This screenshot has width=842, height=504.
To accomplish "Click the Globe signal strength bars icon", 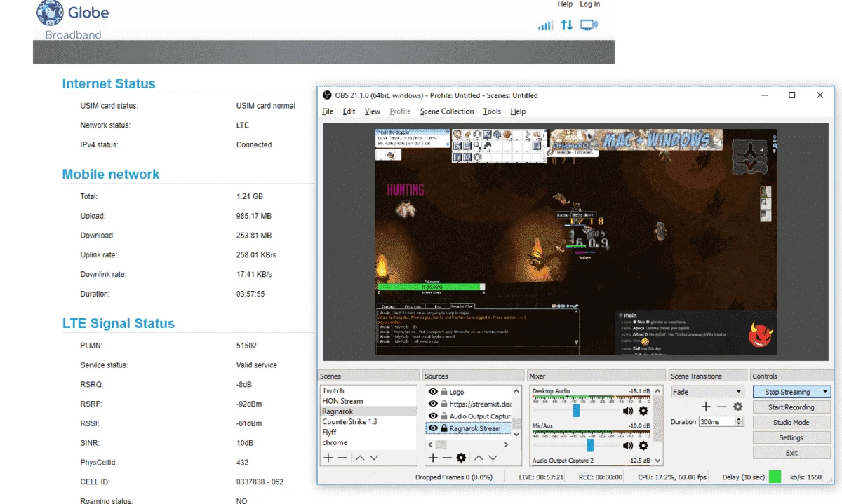I will tap(545, 25).
